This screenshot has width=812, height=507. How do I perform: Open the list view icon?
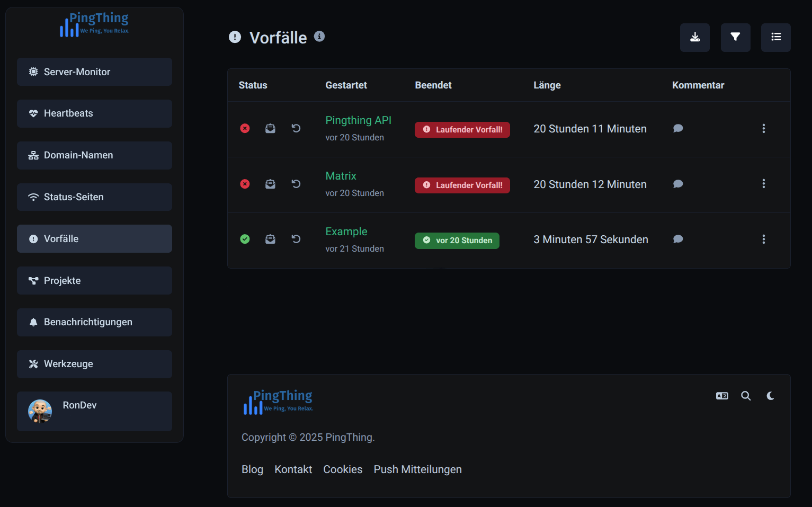(775, 37)
